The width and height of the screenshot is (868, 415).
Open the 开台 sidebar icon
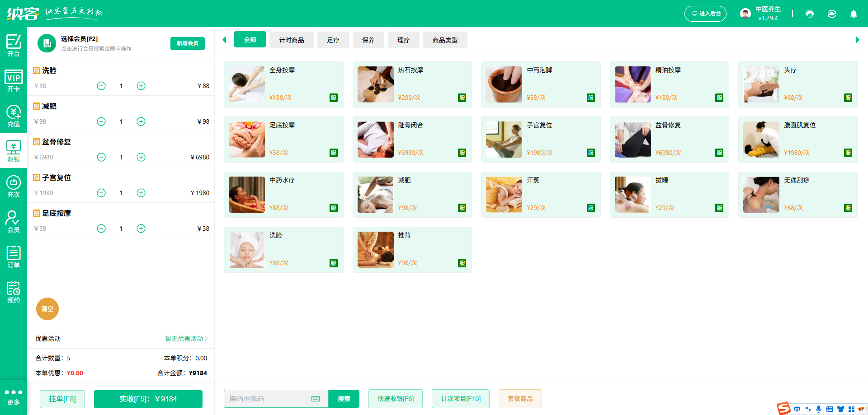click(14, 45)
